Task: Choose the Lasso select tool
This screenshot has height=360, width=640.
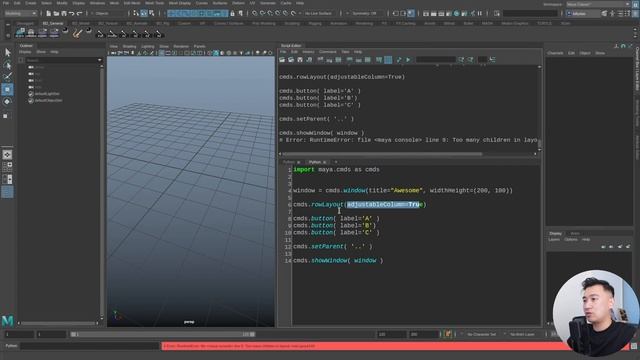Action: tap(7, 64)
